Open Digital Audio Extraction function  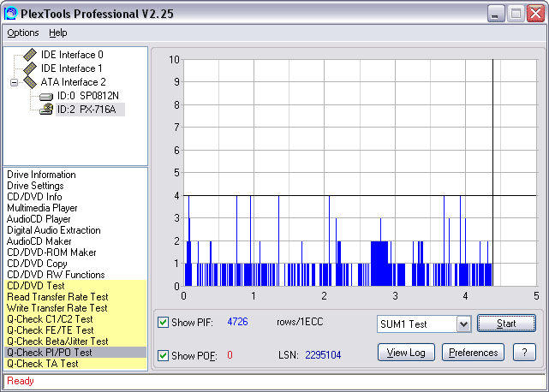(x=54, y=230)
